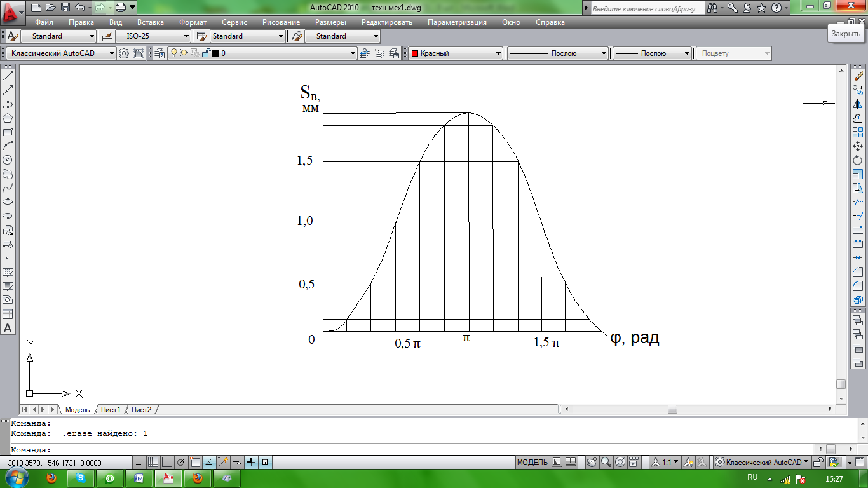Open the Favorites star icon
This screenshot has width=868, height=488.
761,8
